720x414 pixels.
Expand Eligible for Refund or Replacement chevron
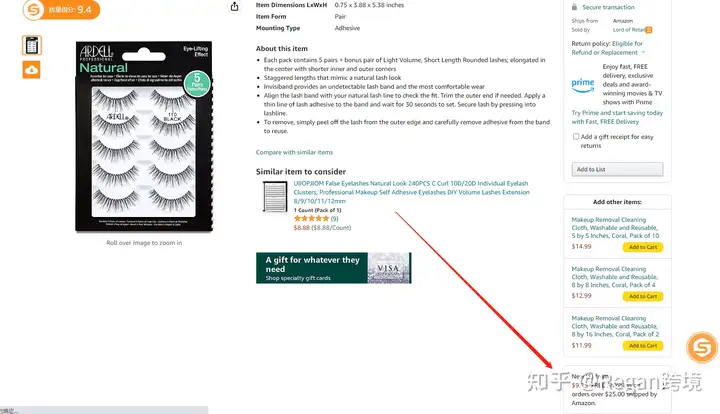click(x=643, y=52)
